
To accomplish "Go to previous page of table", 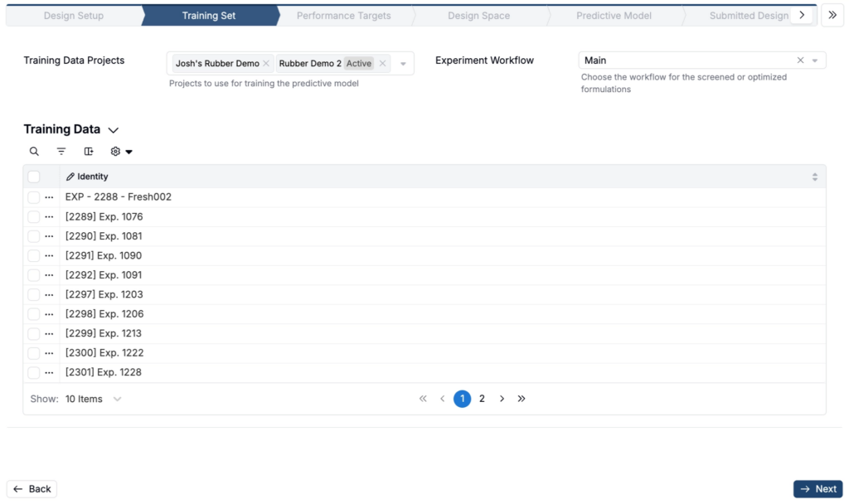I will (443, 399).
